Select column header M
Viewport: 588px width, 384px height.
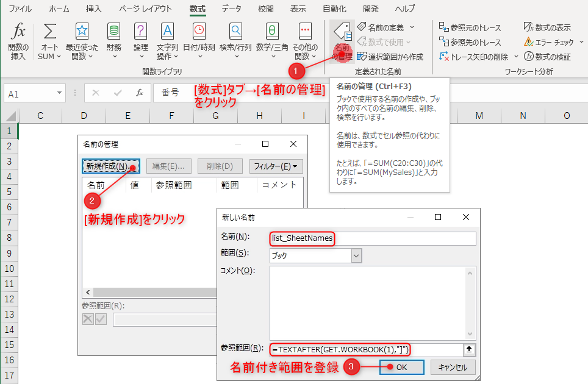[x=479, y=116]
